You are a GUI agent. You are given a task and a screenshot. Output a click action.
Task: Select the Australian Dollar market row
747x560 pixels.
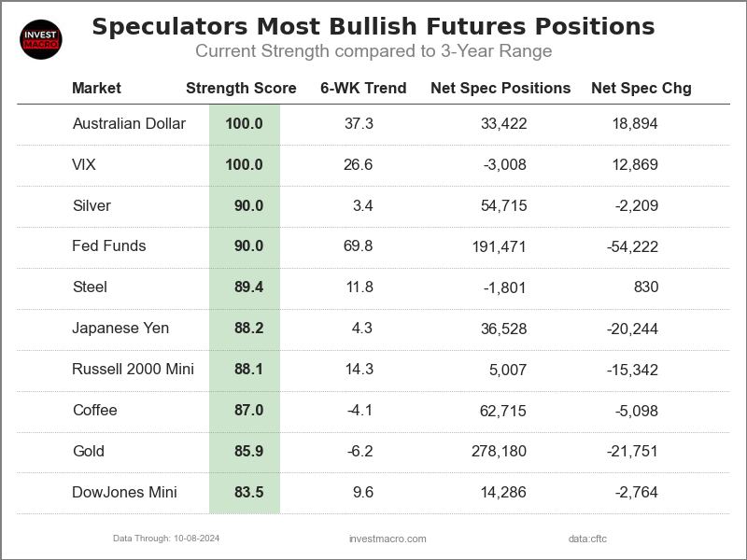click(x=129, y=124)
